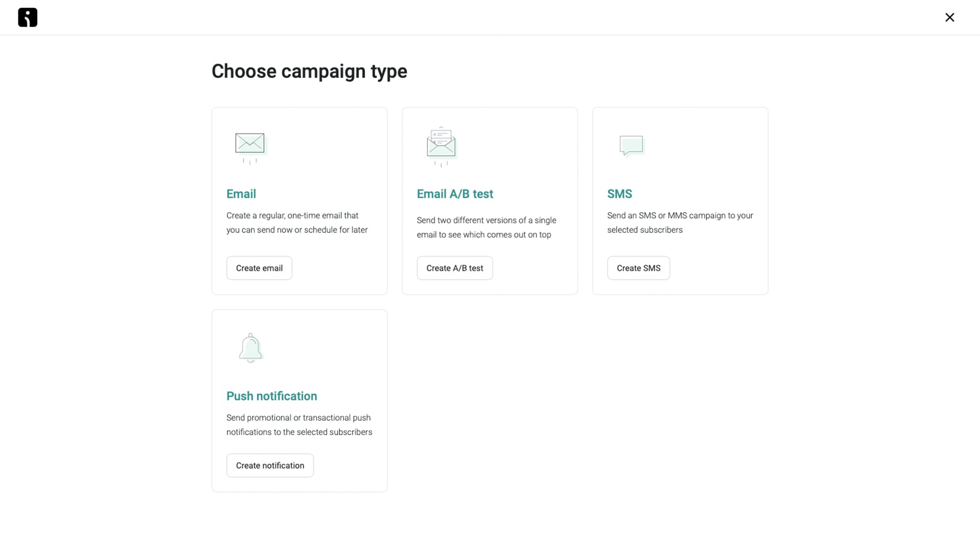
Task: Select the SMS campaign heading
Action: [619, 194]
